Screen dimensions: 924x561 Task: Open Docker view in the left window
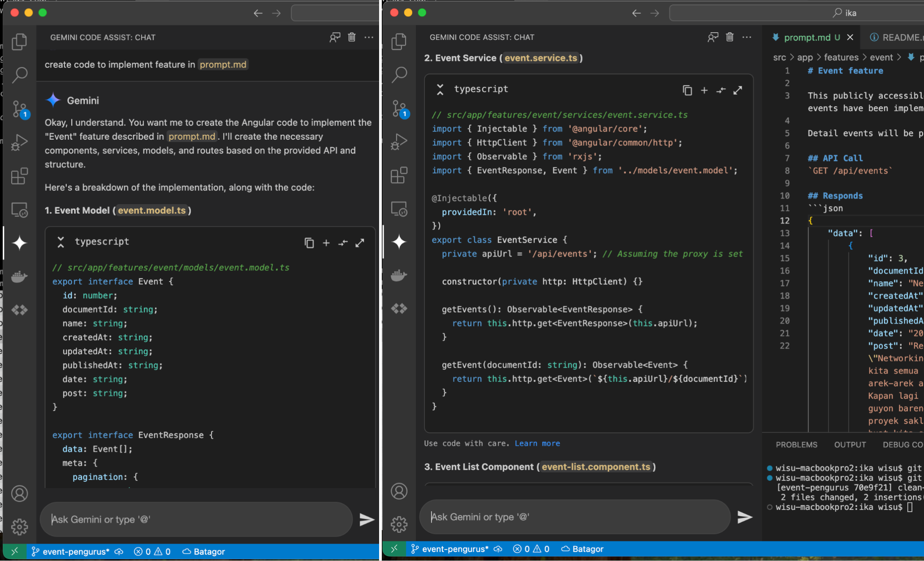coord(19,277)
